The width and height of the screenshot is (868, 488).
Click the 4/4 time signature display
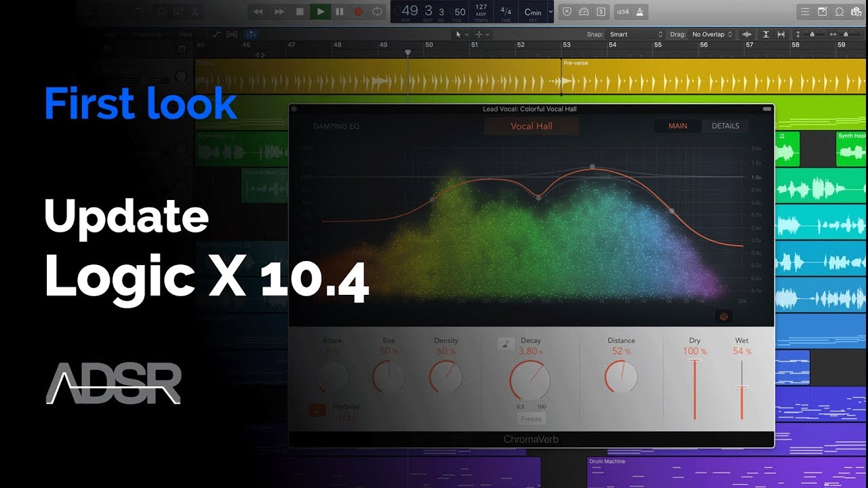tap(506, 12)
